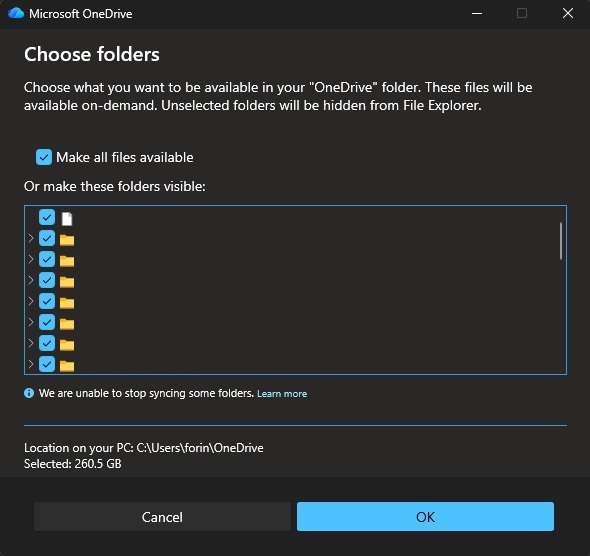Open the Learn more link
This screenshot has width=590, height=556.
click(x=282, y=393)
